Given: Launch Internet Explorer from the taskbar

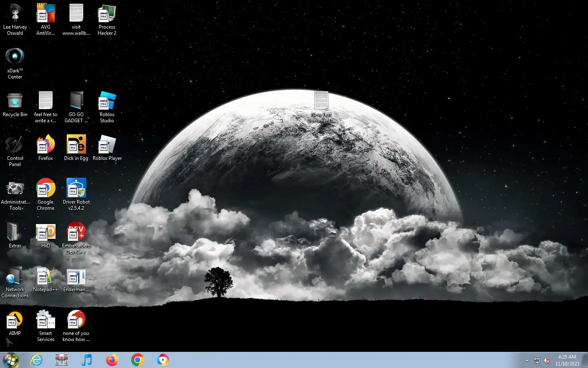Looking at the screenshot, I should click(x=37, y=360).
